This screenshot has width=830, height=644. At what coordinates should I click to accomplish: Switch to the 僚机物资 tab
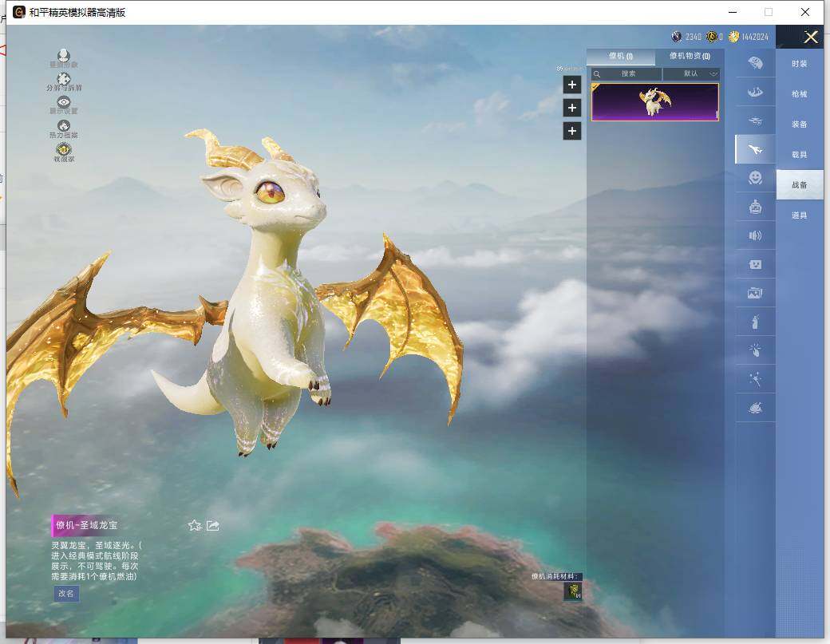tap(690, 57)
